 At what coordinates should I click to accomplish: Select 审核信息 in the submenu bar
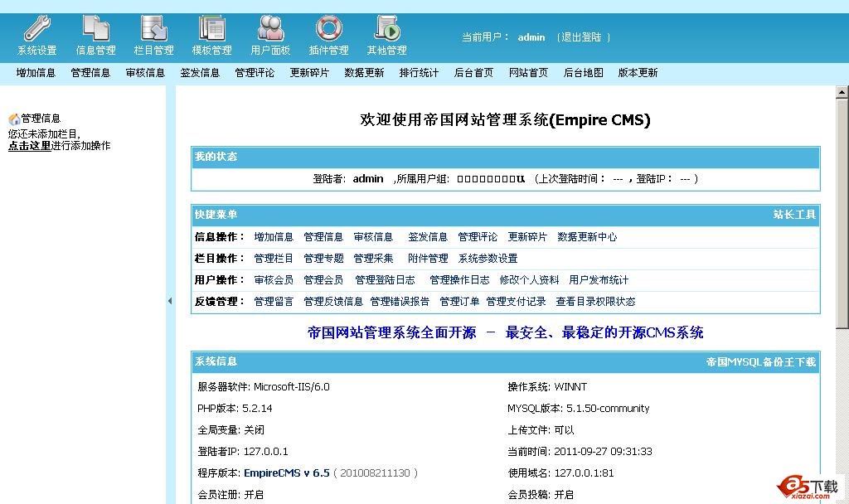click(x=145, y=73)
